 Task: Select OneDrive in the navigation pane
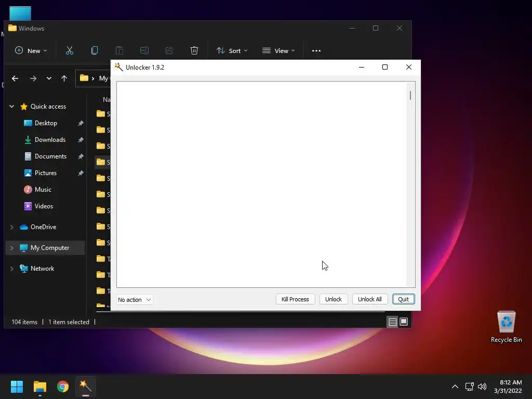(x=43, y=227)
